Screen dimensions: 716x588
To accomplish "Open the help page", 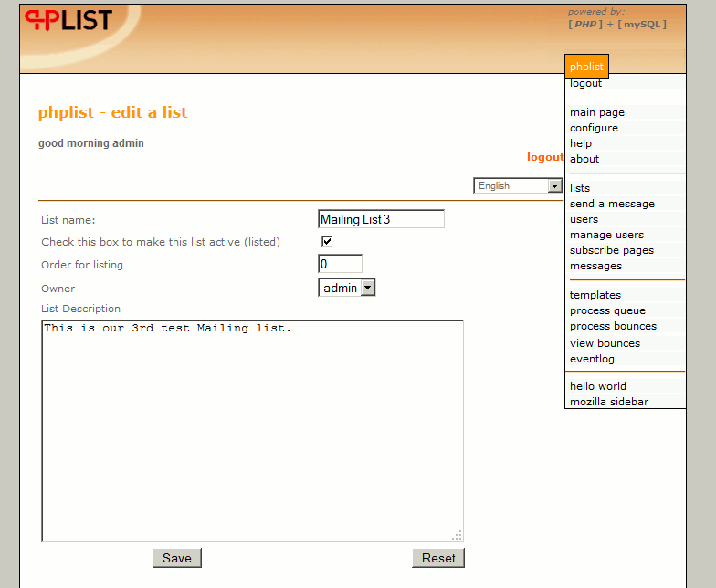I will [x=581, y=143].
